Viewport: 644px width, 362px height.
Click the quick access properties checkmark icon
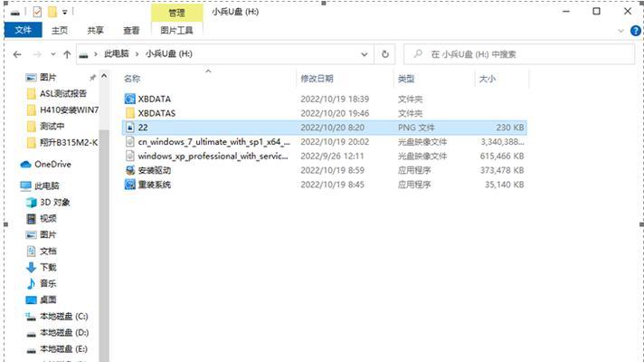click(x=37, y=12)
